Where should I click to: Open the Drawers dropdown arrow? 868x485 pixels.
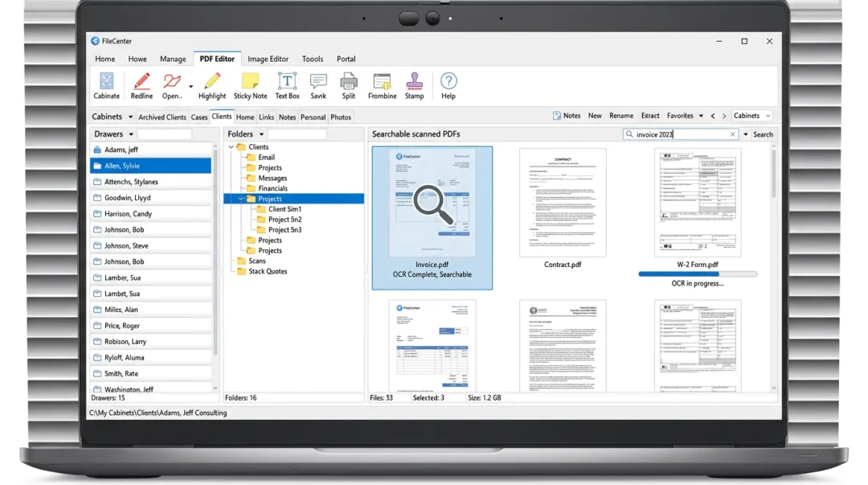(131, 134)
